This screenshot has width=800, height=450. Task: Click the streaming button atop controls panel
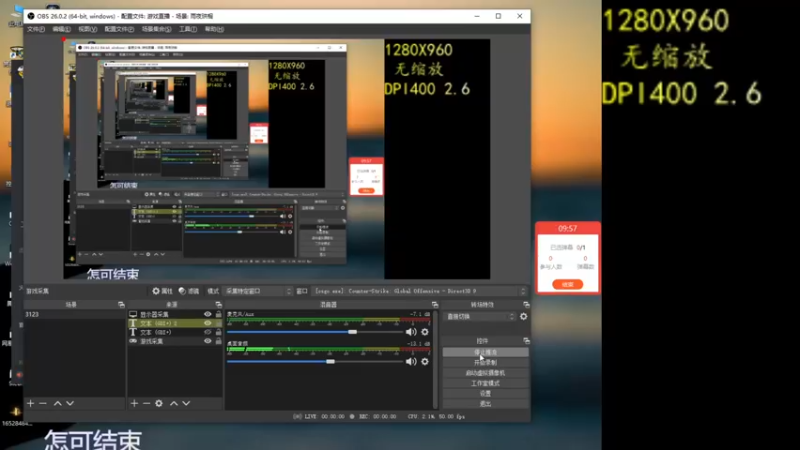tap(485, 352)
